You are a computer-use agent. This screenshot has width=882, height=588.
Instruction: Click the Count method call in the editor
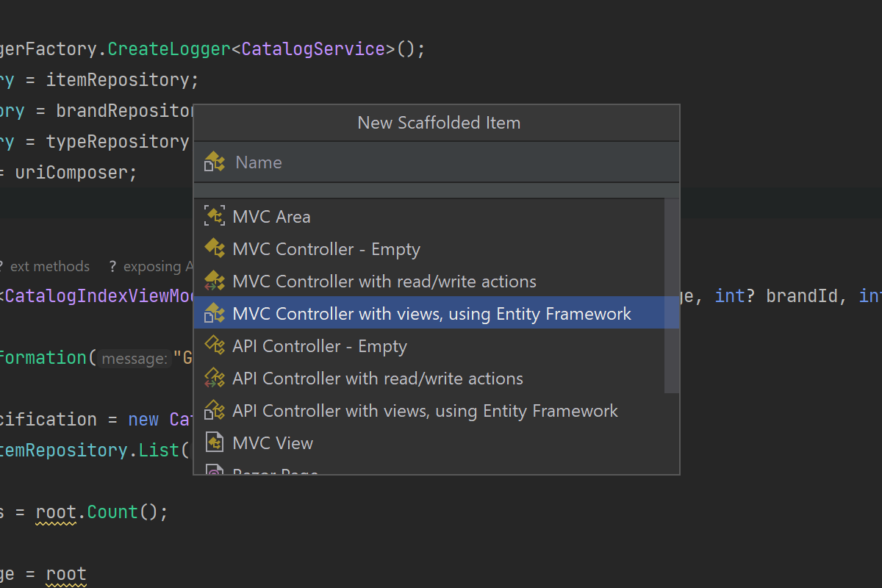point(112,512)
